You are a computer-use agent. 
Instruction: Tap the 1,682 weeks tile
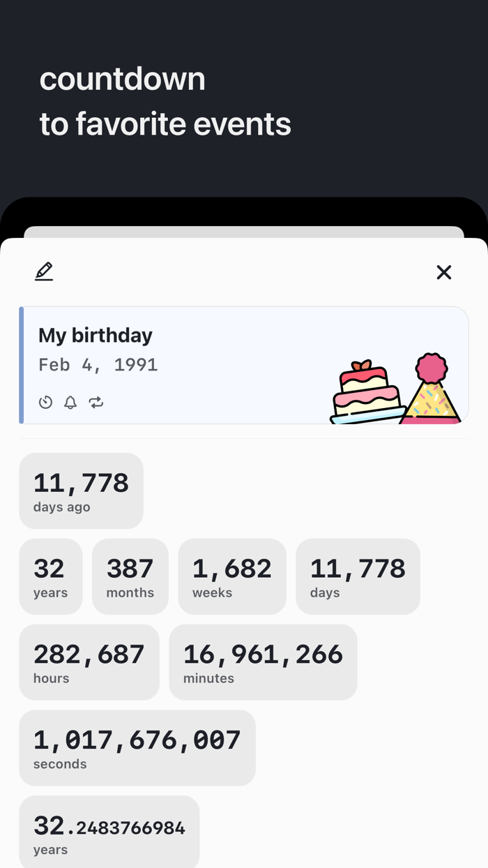pos(231,576)
